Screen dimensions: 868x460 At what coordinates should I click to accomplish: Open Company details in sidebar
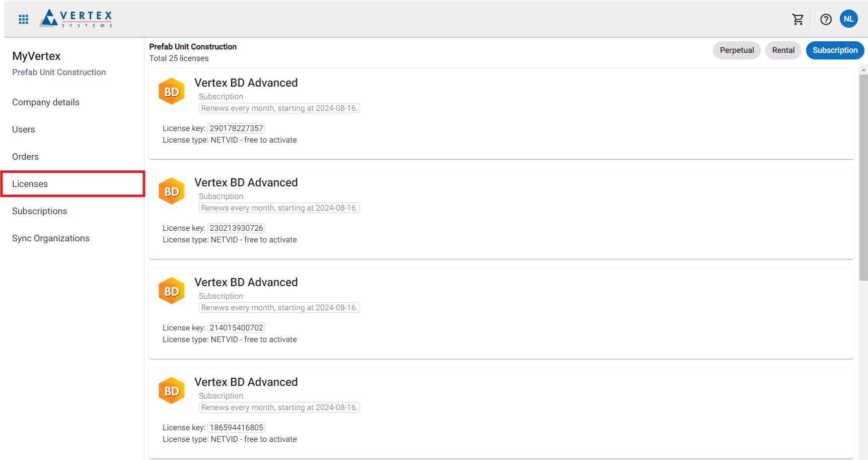(x=46, y=102)
